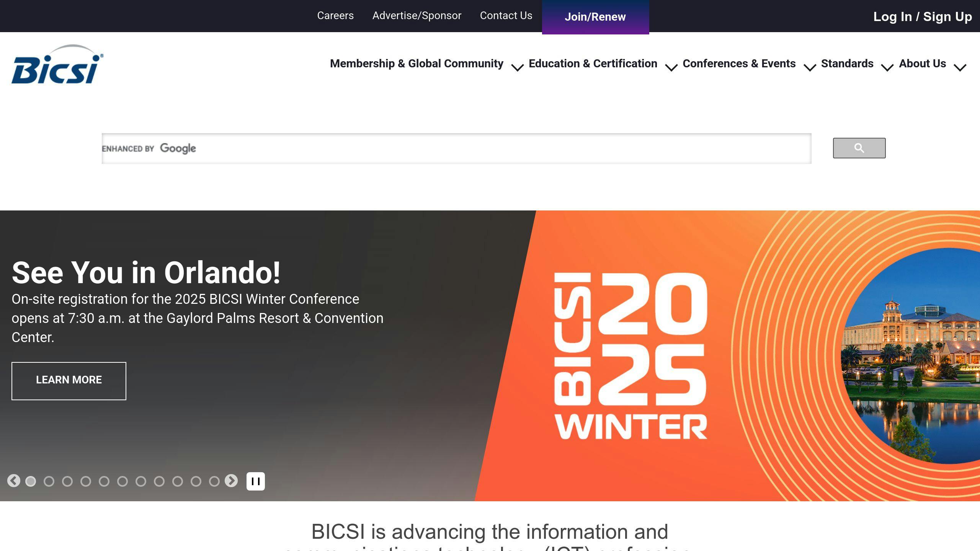Go to Contact Us
Image resolution: width=980 pixels, height=551 pixels.
pos(506,16)
